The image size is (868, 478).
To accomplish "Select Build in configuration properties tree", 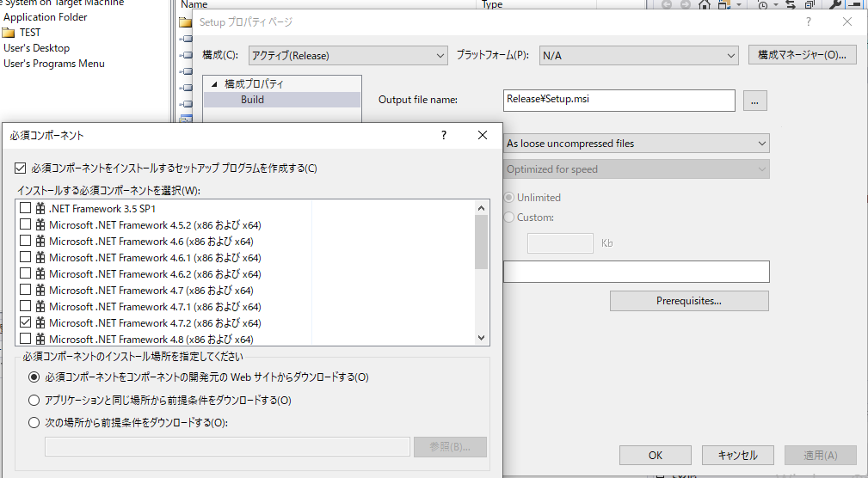I will coord(252,100).
